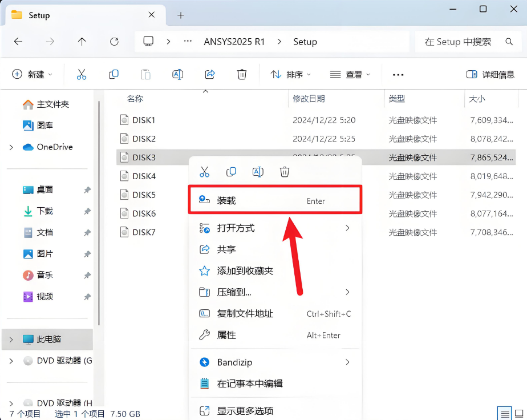Open 属性 from the context menu
527x420 pixels.
275,336
